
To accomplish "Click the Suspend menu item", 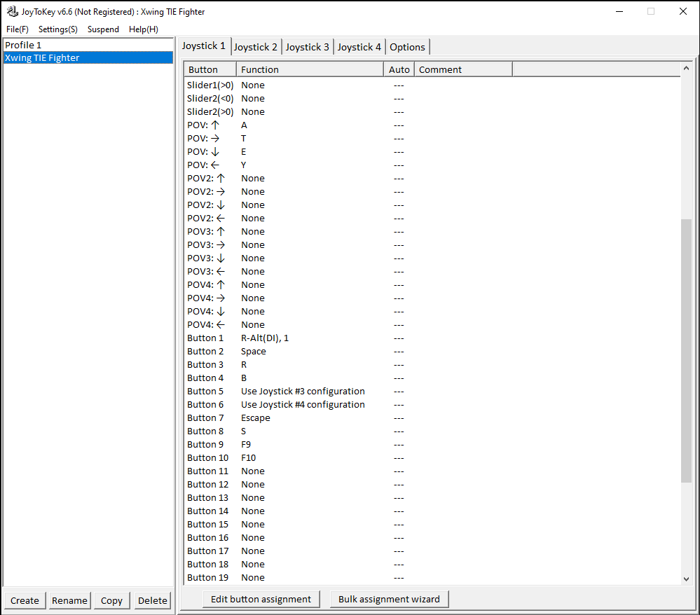I will 103,29.
